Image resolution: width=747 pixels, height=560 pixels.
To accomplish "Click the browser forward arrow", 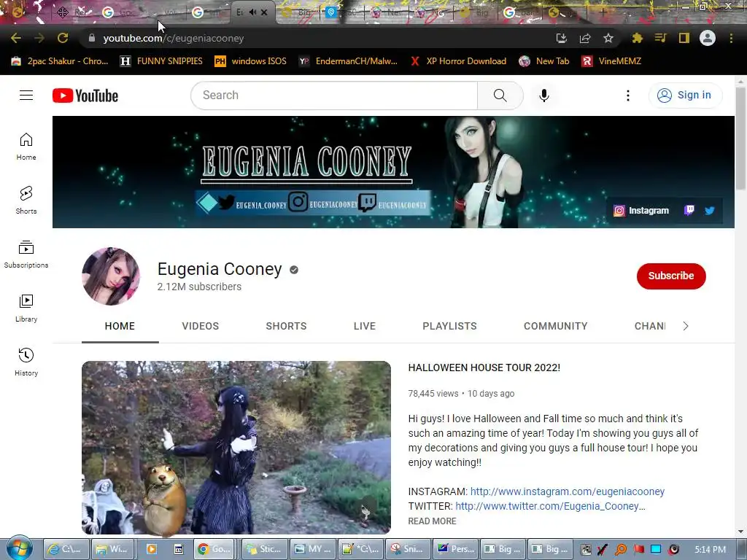I will coord(39,38).
